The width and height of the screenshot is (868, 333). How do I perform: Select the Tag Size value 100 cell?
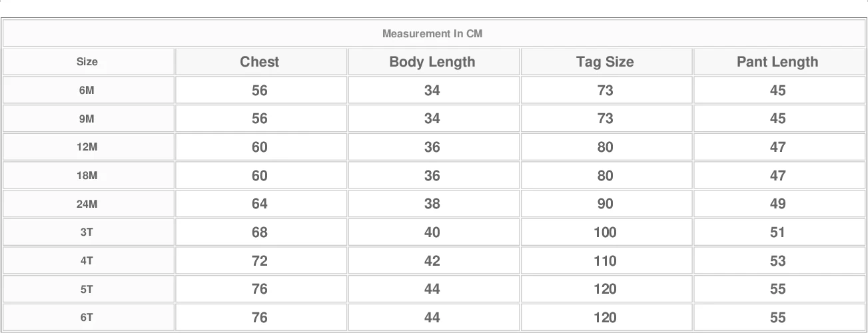[605, 232]
